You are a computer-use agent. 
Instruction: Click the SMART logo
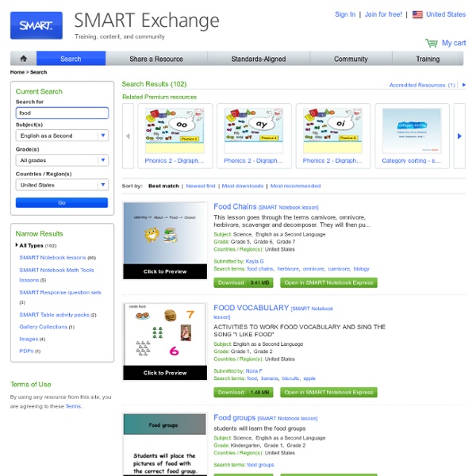(36, 25)
